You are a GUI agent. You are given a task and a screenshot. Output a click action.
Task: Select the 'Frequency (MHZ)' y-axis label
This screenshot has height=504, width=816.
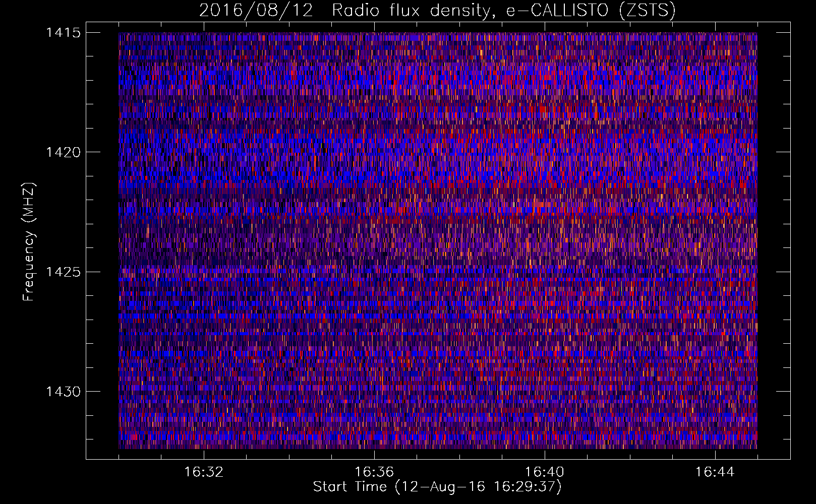(29, 241)
